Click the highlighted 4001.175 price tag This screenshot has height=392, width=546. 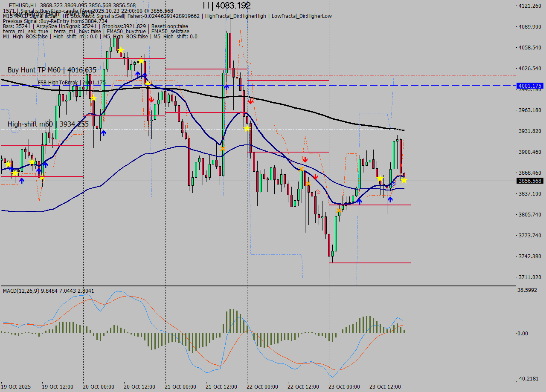pos(529,86)
